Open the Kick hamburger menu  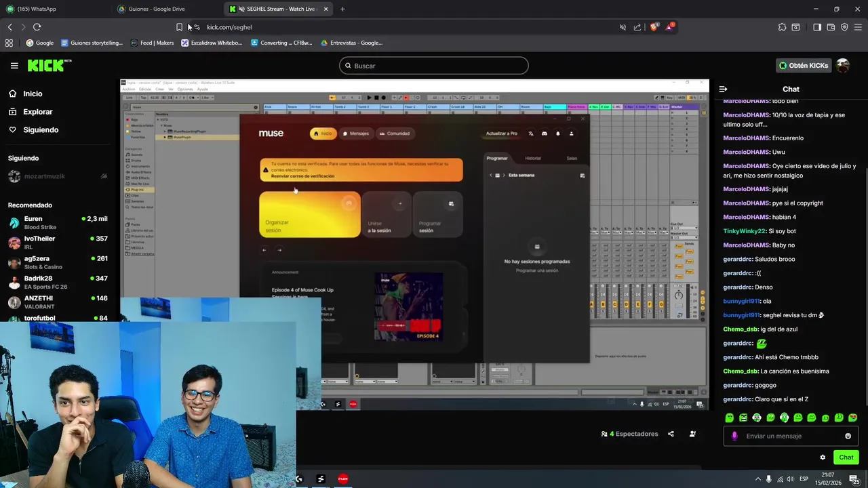click(x=14, y=66)
